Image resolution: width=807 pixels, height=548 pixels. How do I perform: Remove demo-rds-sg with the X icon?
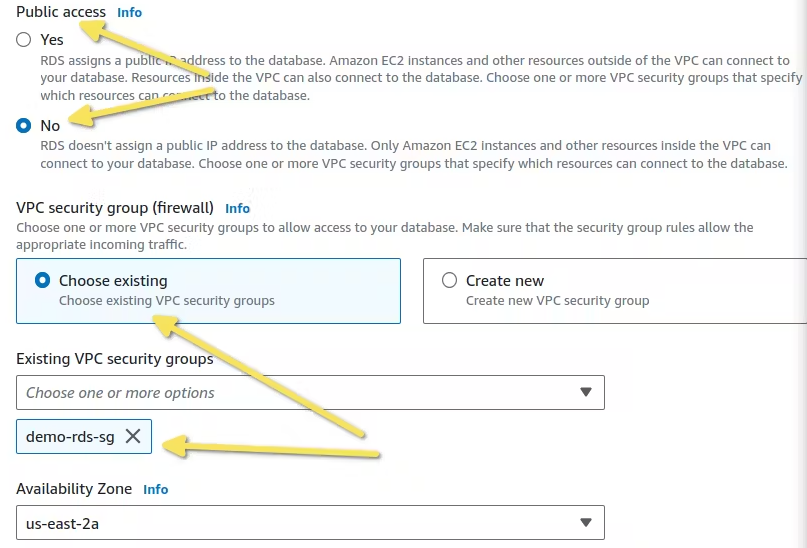point(133,436)
